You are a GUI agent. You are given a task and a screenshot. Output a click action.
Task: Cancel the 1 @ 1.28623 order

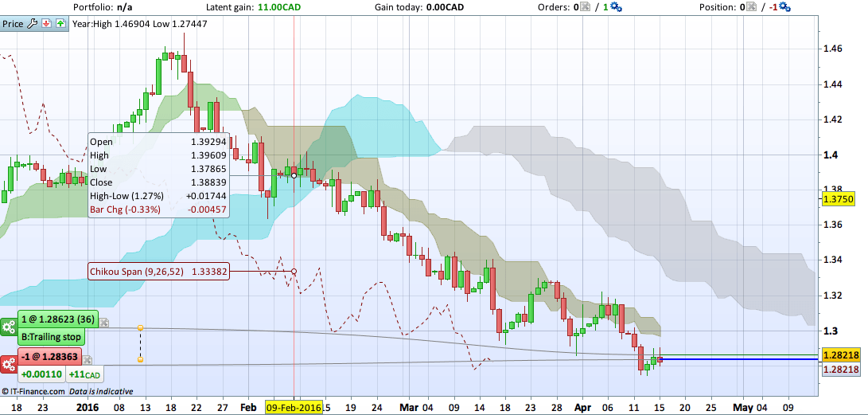(x=104, y=323)
